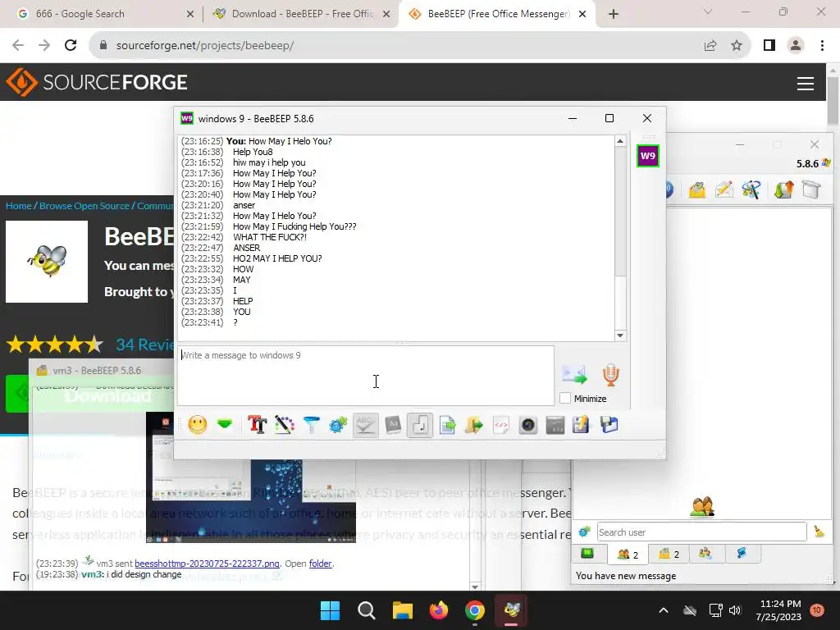This screenshot has width=840, height=630.
Task: Click the camera screenshot icon in chat toolbar
Action: [x=528, y=425]
